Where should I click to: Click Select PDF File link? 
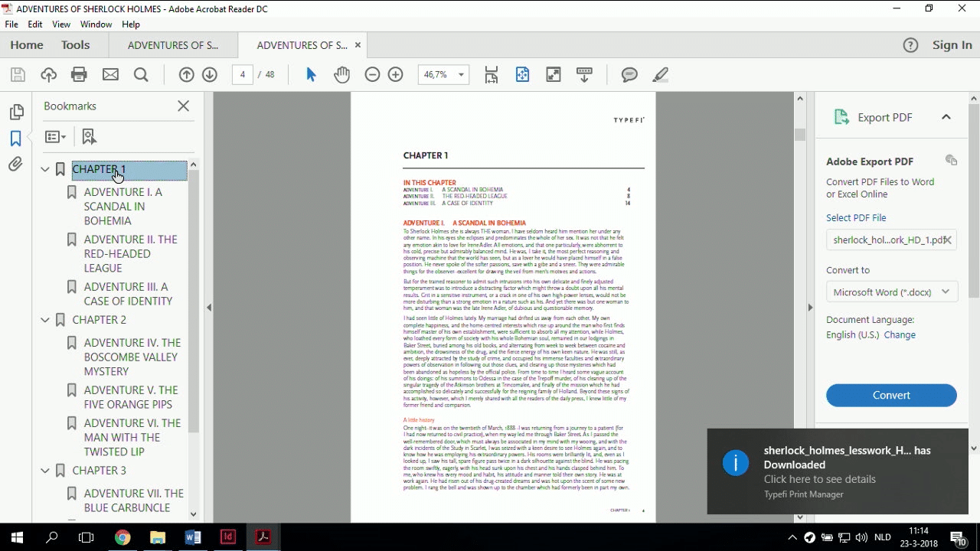pos(856,218)
